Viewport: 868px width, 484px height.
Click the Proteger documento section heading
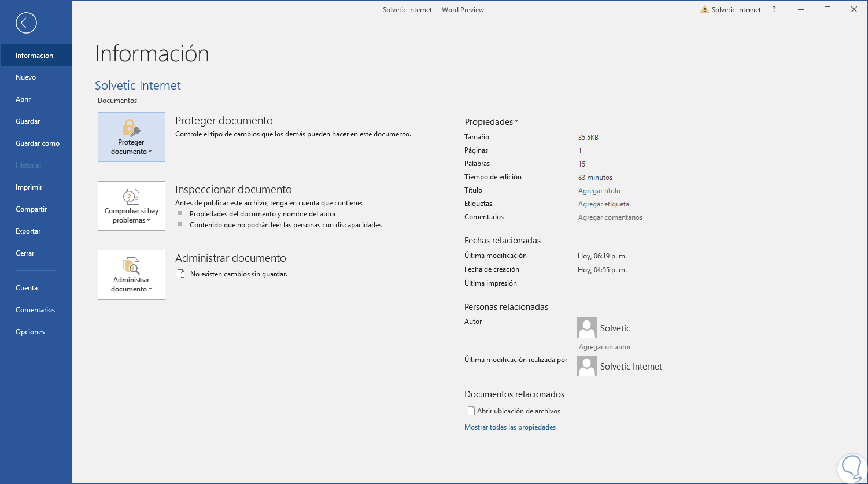coord(224,121)
